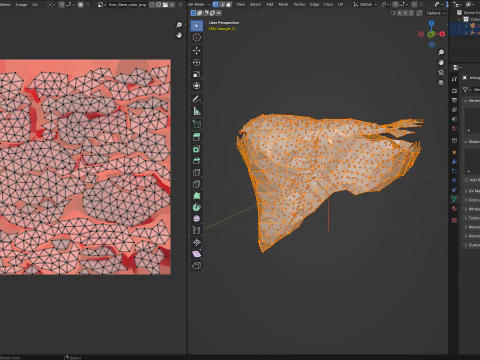
Task: Select the Scale tool
Action: pos(197,74)
